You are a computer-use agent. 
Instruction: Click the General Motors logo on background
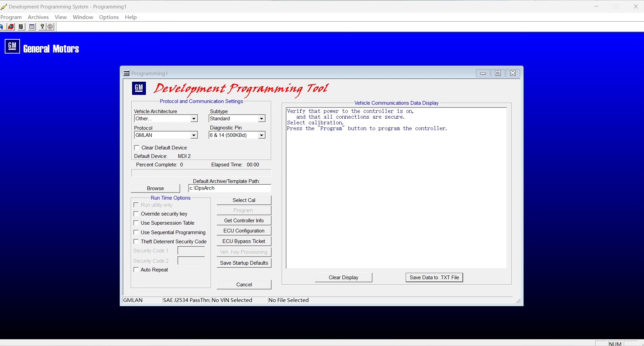click(x=12, y=46)
